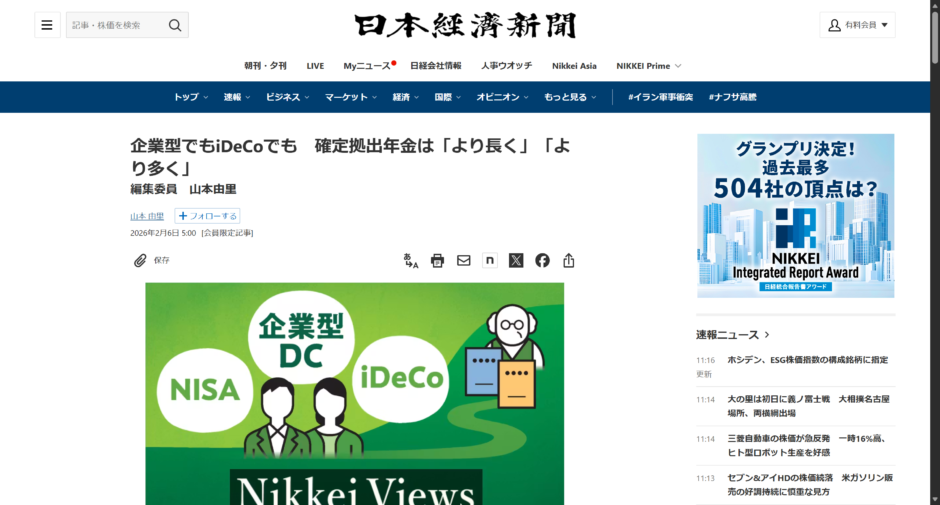940x505 pixels.
Task: Click the 編集委員 山本由里 byline text
Action: point(183,190)
